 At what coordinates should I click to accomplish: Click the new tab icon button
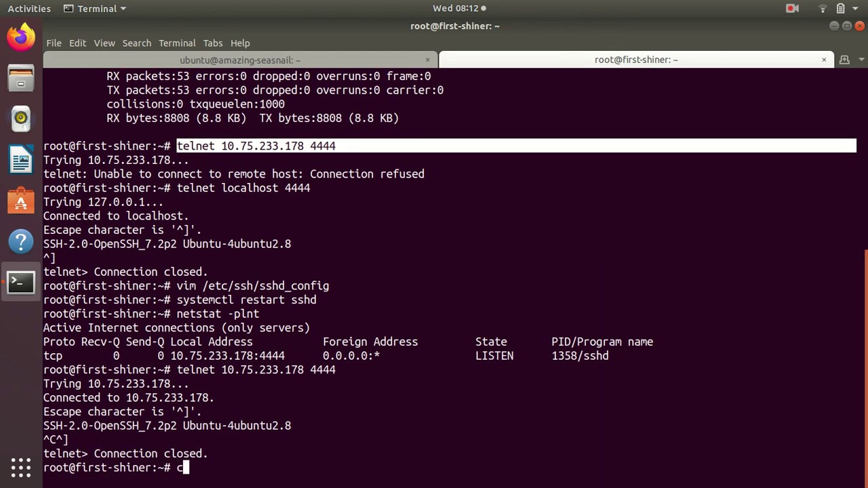point(844,60)
